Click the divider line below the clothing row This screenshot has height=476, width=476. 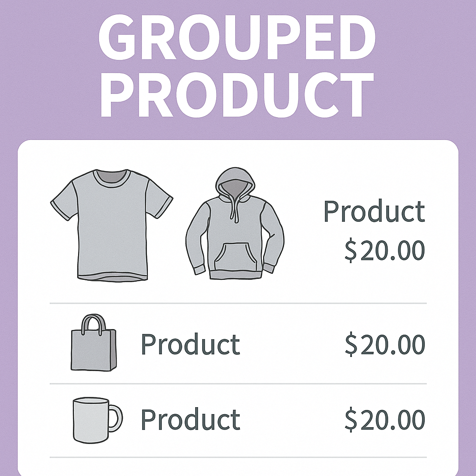tap(238, 303)
